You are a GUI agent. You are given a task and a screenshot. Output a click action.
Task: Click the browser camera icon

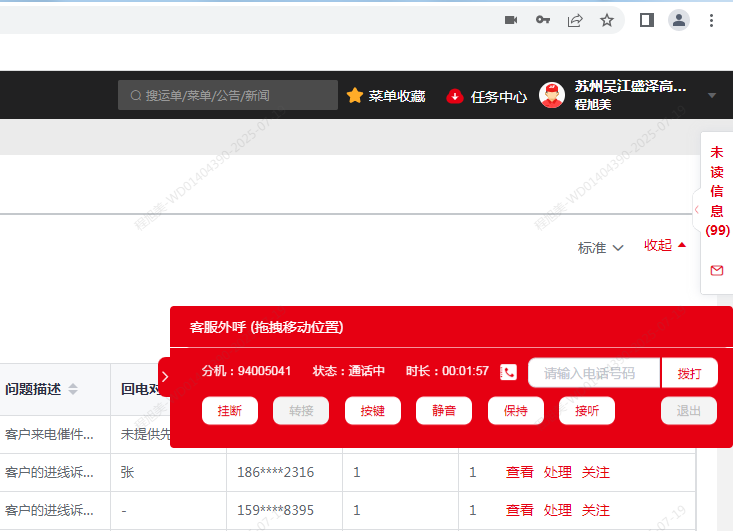tap(511, 20)
